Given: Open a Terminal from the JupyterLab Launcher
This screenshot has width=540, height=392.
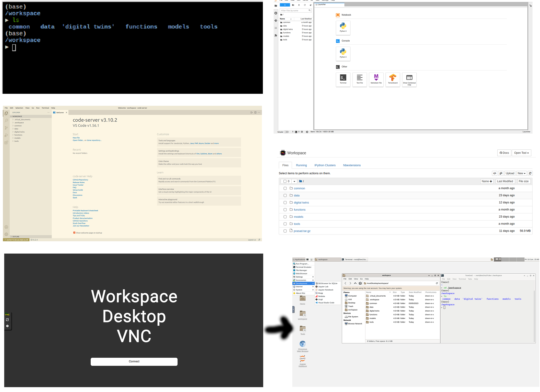Looking at the screenshot, I should [x=343, y=80].
